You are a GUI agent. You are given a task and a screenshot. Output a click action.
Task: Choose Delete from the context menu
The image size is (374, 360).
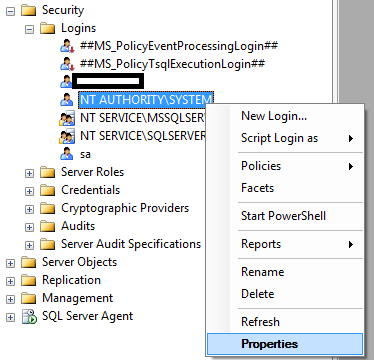coord(284,294)
